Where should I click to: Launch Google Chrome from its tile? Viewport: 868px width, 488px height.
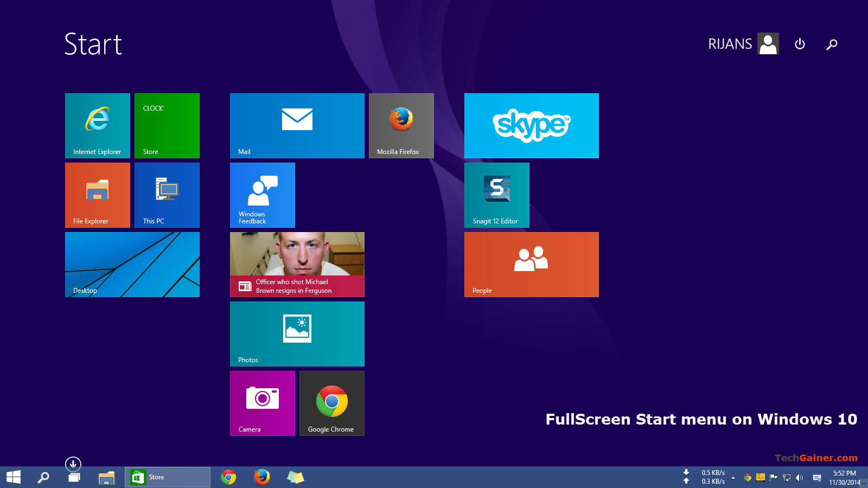pyautogui.click(x=331, y=403)
